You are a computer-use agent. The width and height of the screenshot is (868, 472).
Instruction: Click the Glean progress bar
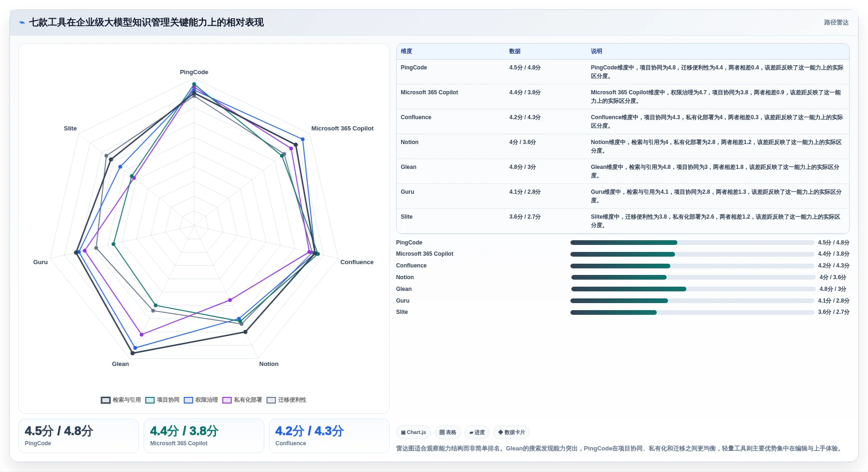[693, 289]
